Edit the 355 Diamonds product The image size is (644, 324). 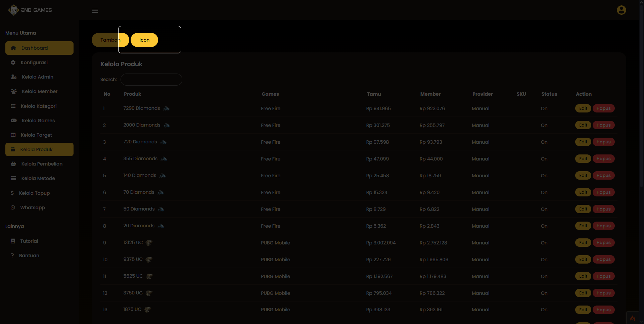[x=583, y=159]
